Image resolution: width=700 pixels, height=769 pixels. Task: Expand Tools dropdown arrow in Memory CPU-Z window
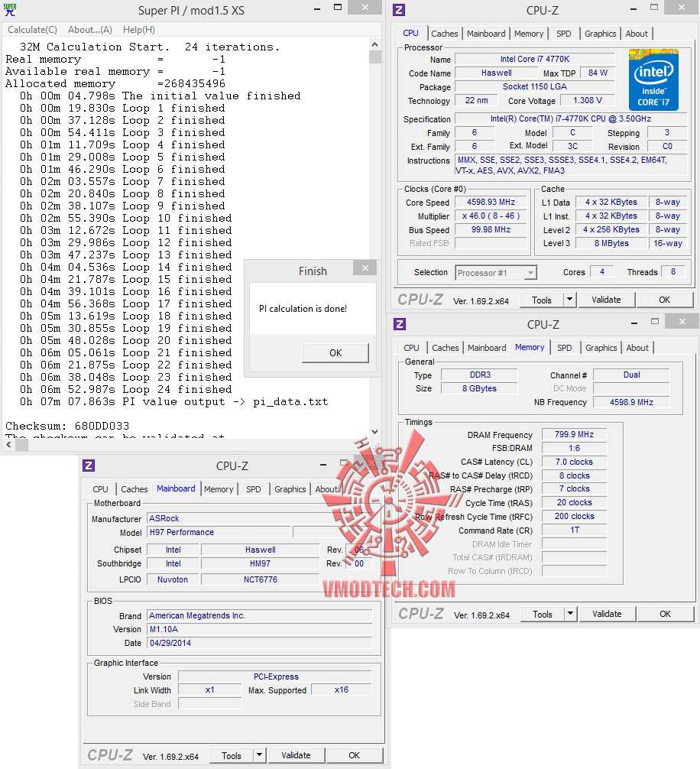[x=571, y=615]
